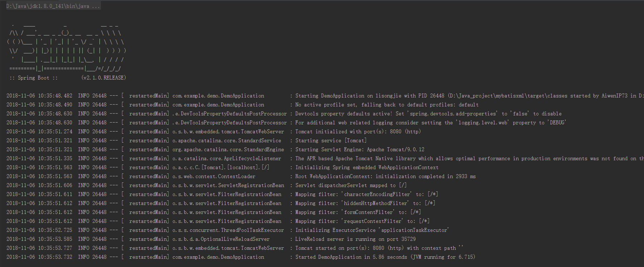
Task: Click logger name 'o.a.catalina.core.AprLifecycleListener'
Action: pos(227,158)
